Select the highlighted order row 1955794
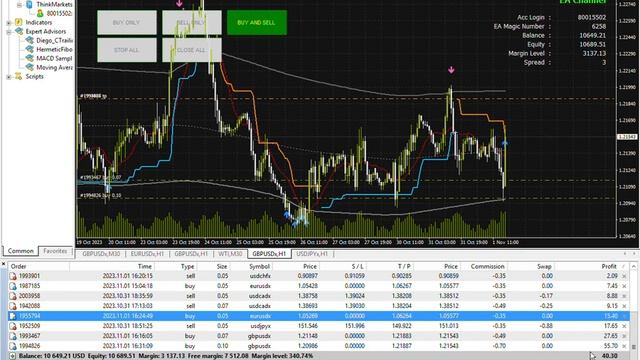This screenshot has height=360, width=640. point(319,316)
